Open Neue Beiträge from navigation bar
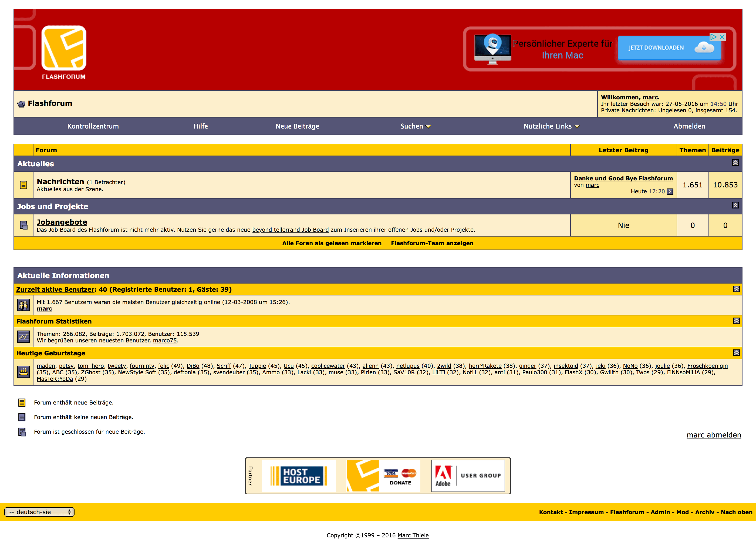 click(x=297, y=126)
